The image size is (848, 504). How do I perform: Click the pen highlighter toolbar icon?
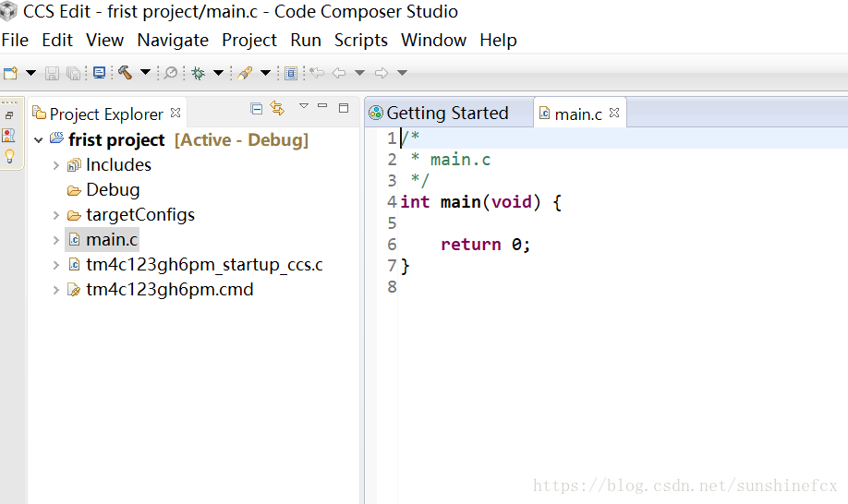pyautogui.click(x=245, y=72)
